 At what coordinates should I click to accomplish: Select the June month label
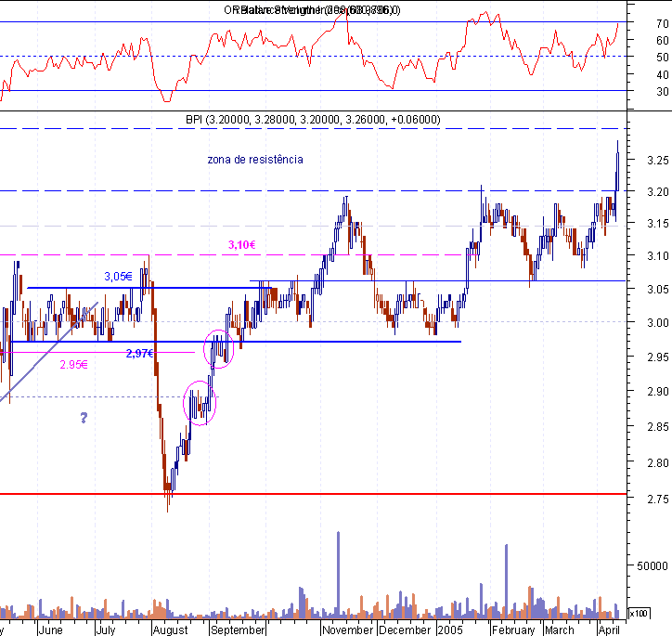click(x=50, y=630)
